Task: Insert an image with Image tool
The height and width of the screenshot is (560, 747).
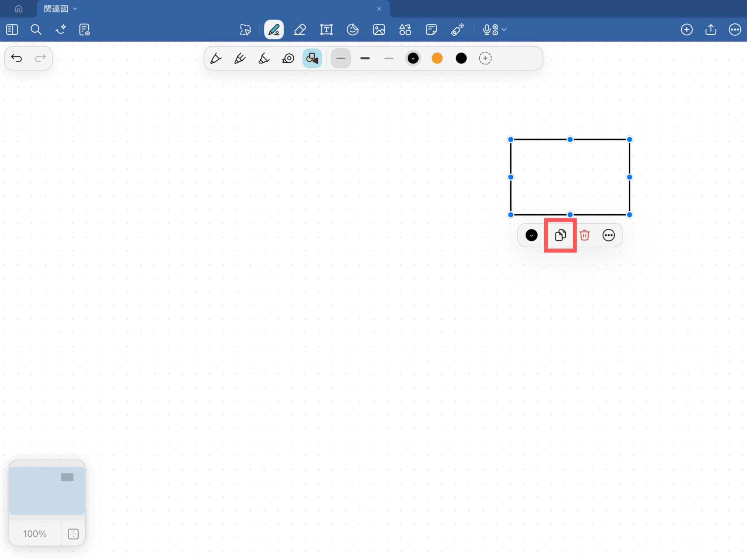Action: (379, 30)
